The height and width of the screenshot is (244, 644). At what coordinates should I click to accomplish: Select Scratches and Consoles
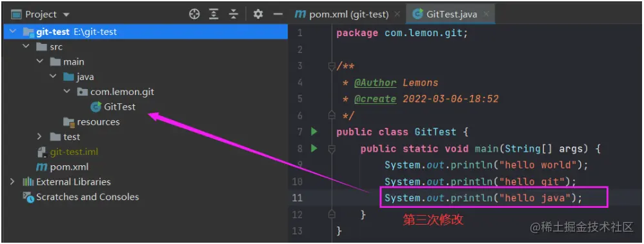tap(88, 197)
